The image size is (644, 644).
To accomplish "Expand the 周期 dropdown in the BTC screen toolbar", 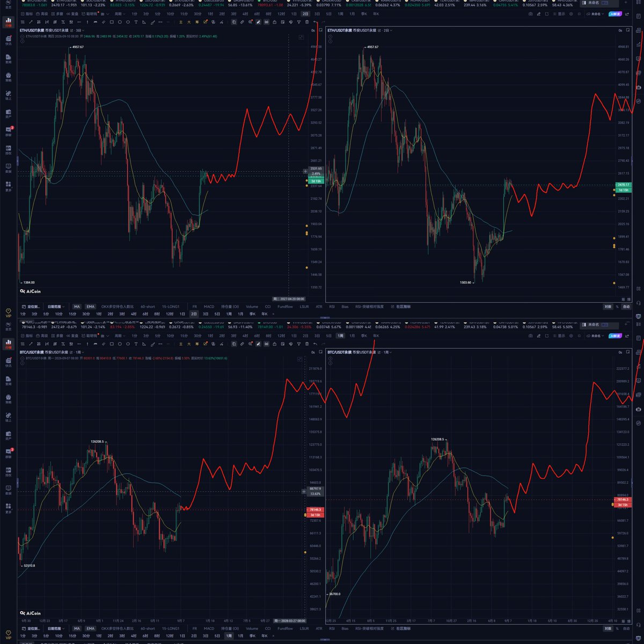I will click(120, 335).
